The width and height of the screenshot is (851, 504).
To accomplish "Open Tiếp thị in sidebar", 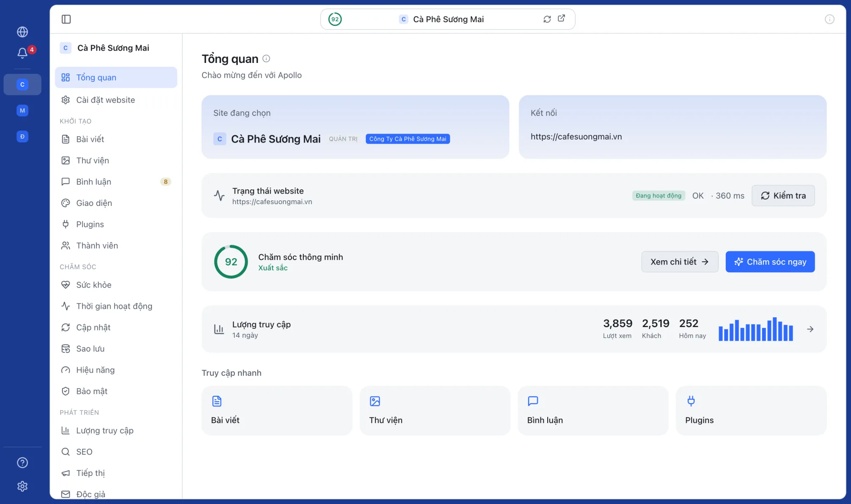I will 116,473.
